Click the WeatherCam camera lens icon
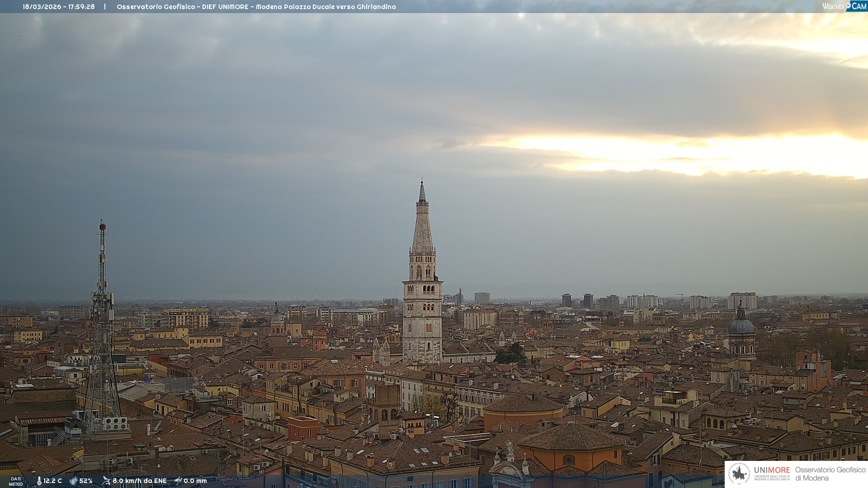 click(848, 5)
